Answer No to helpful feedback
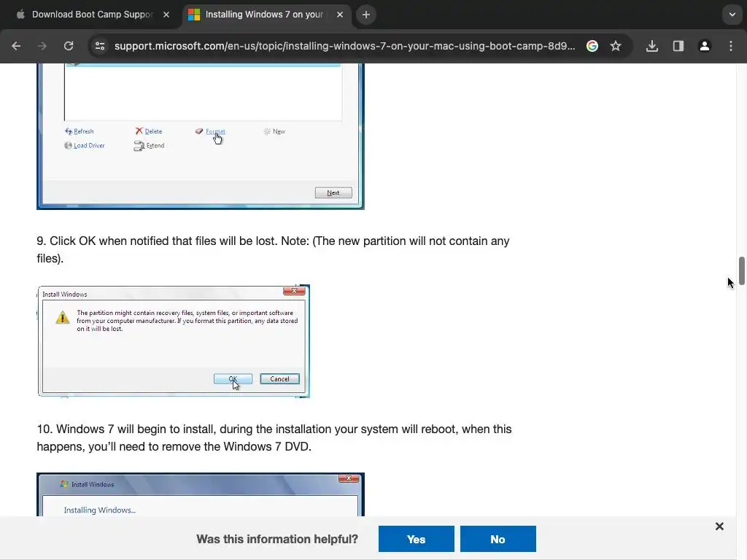The width and height of the screenshot is (747, 560). 498,539
